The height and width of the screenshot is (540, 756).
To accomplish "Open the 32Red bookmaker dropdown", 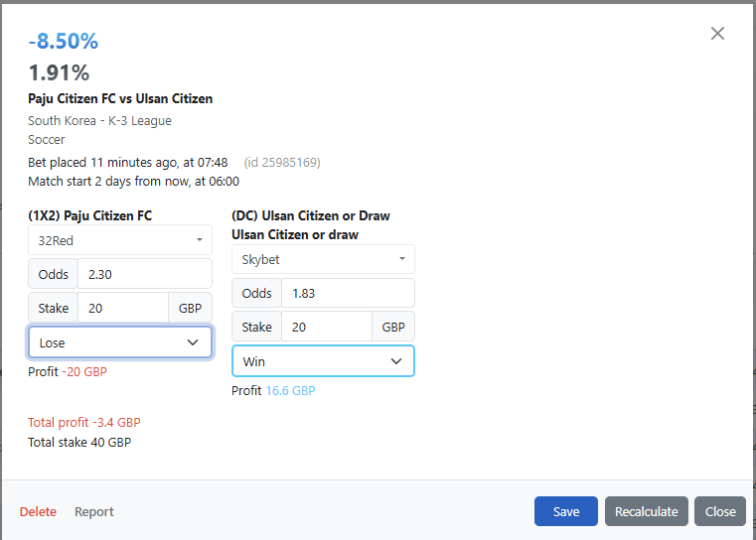I will click(x=120, y=240).
